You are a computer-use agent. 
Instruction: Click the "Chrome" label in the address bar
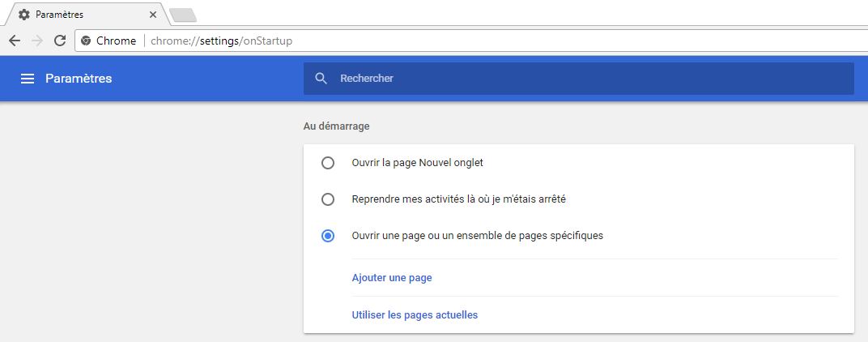(116, 41)
